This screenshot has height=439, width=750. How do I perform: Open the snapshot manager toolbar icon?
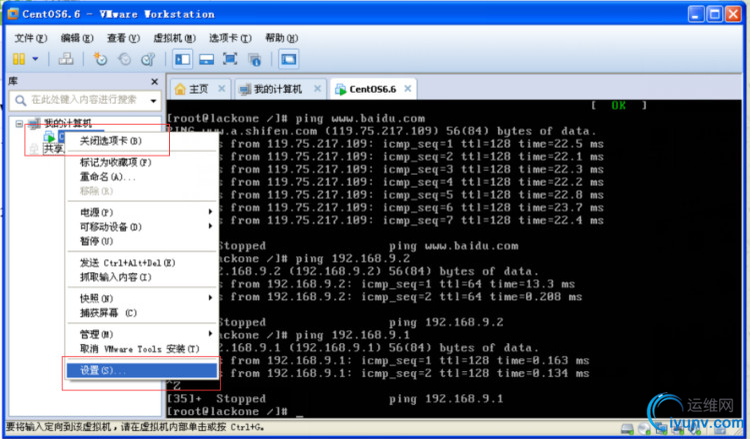click(x=148, y=59)
